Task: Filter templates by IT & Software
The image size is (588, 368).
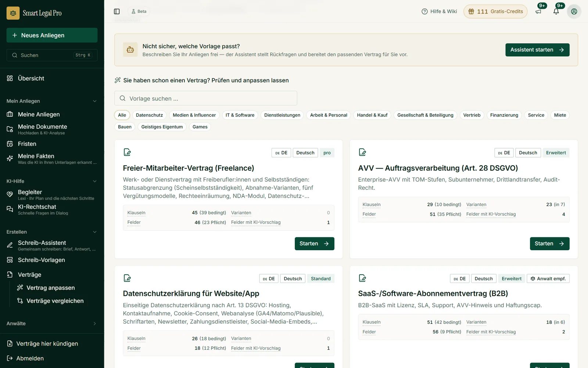Action: pyautogui.click(x=240, y=115)
